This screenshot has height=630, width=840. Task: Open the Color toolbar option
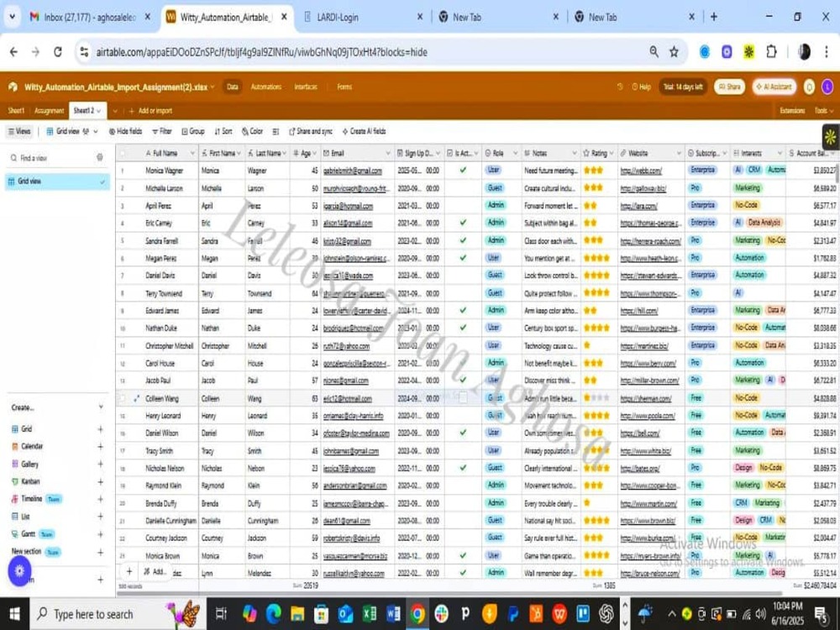tap(252, 131)
